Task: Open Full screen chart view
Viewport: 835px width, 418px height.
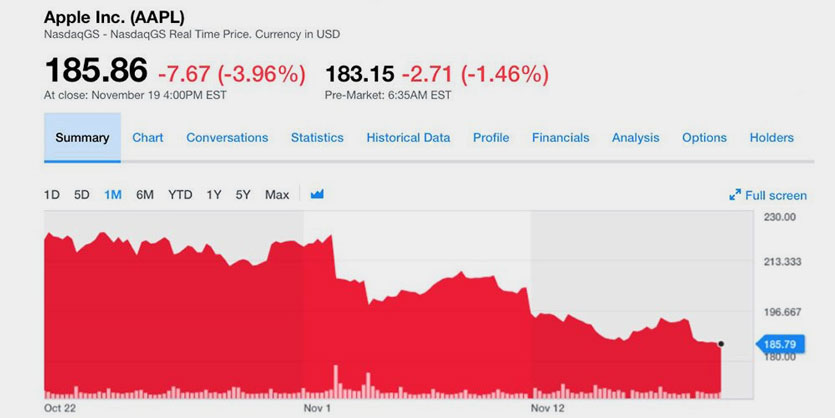Action: 768,195
